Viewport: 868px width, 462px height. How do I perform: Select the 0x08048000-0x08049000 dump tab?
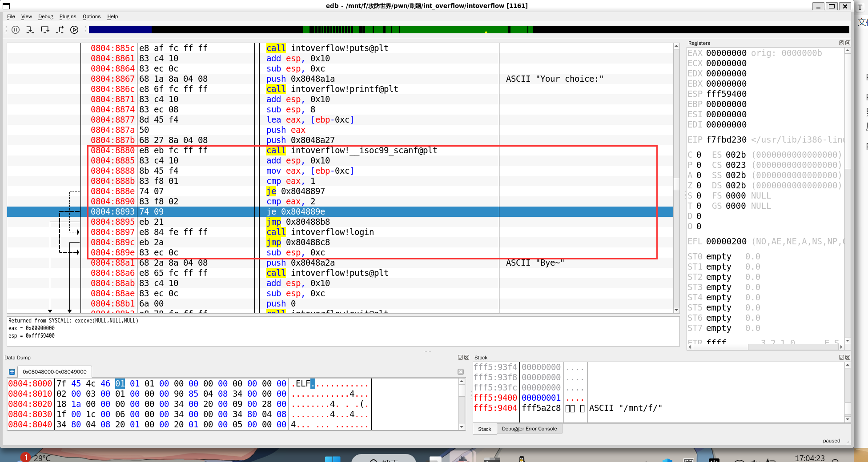tap(55, 372)
